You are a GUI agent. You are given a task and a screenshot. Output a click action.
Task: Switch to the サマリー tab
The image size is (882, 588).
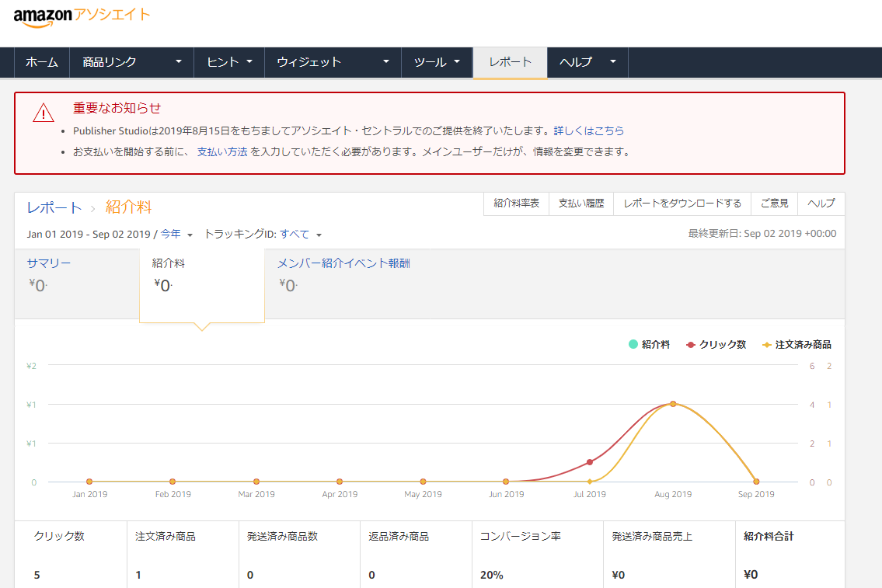pos(77,284)
